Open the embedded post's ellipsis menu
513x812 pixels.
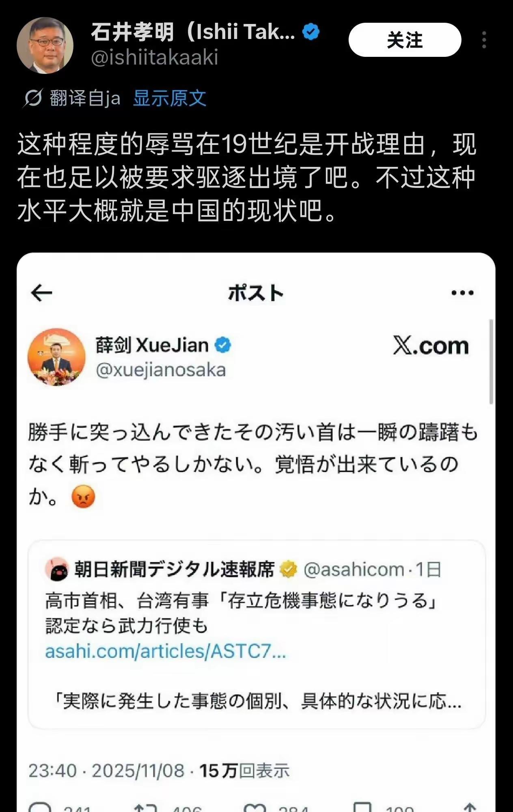463,293
